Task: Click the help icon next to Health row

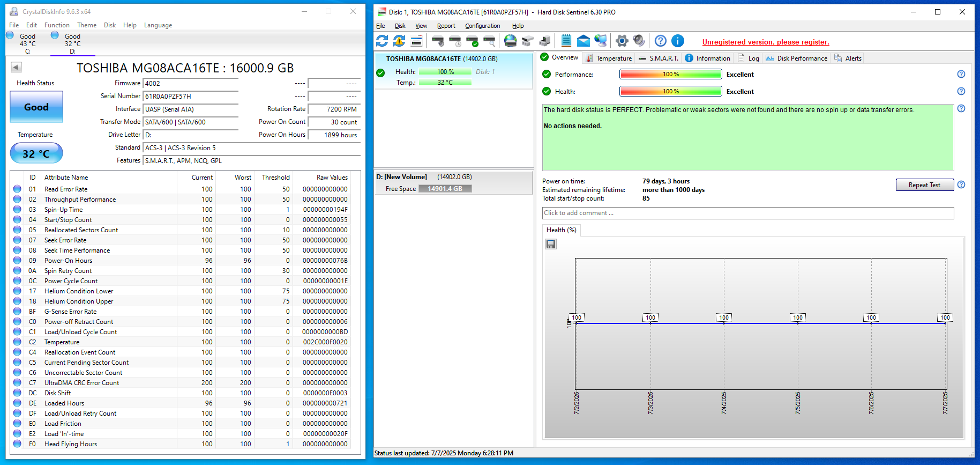Action: pos(961,91)
